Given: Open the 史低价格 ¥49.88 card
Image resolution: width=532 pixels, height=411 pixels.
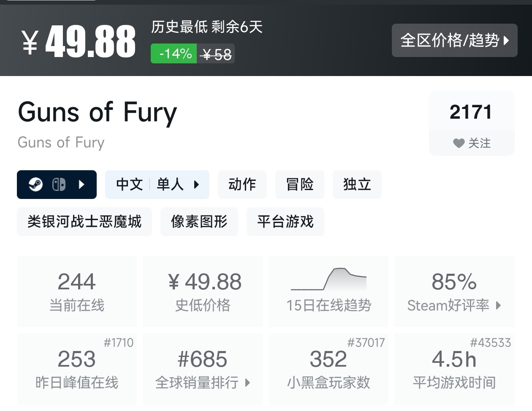Looking at the screenshot, I should [x=203, y=291].
